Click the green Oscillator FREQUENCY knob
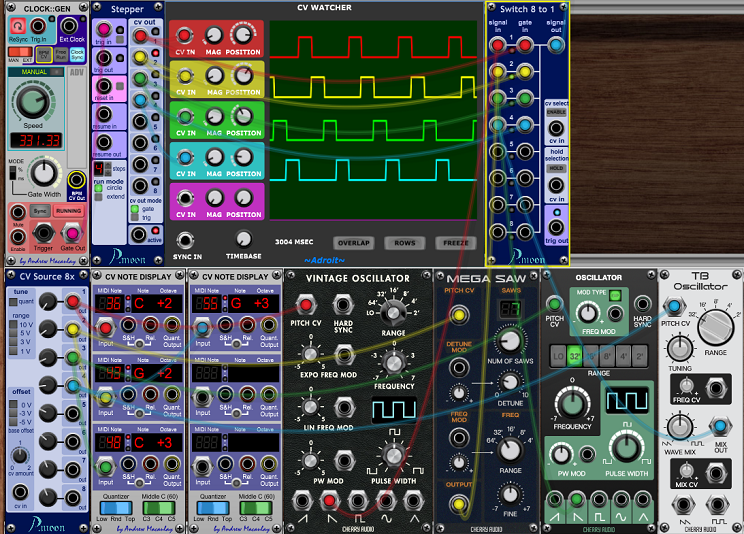This screenshot has width=744, height=534. (x=573, y=404)
